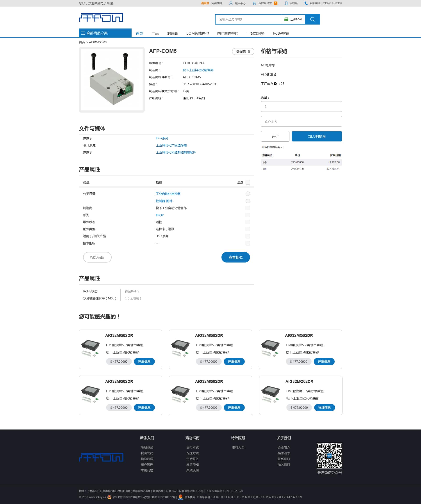Open the 工业自动化产品选择器 link

pyautogui.click(x=171, y=146)
